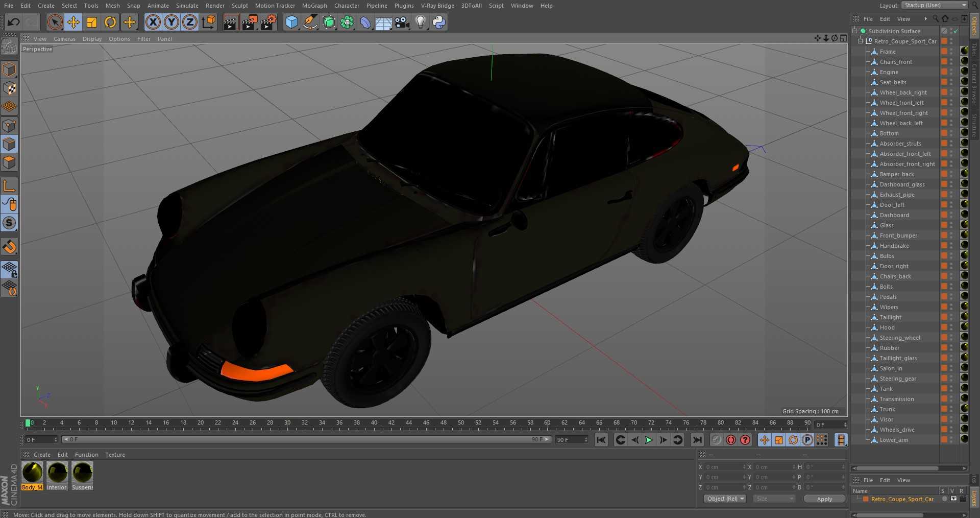Click frame 44 on the timeline
980x518 pixels.
[408, 424]
